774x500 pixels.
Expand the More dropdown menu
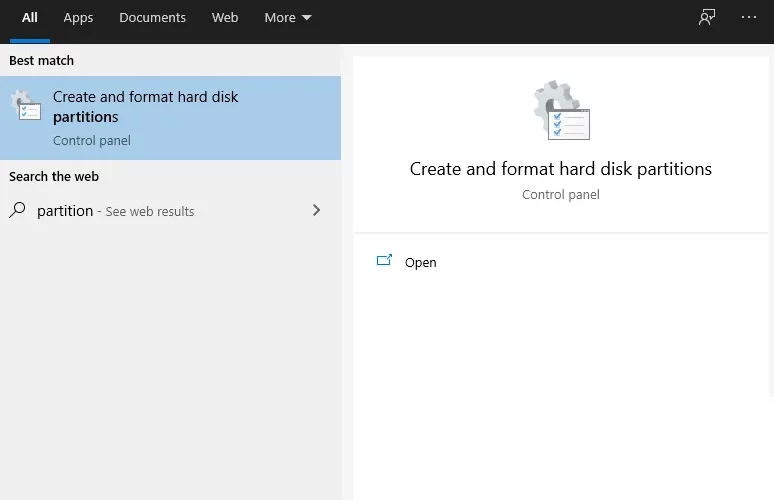(x=288, y=18)
